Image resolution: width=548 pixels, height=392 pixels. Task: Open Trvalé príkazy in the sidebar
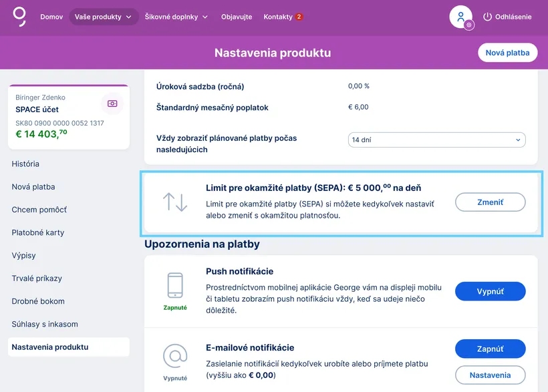coord(37,278)
